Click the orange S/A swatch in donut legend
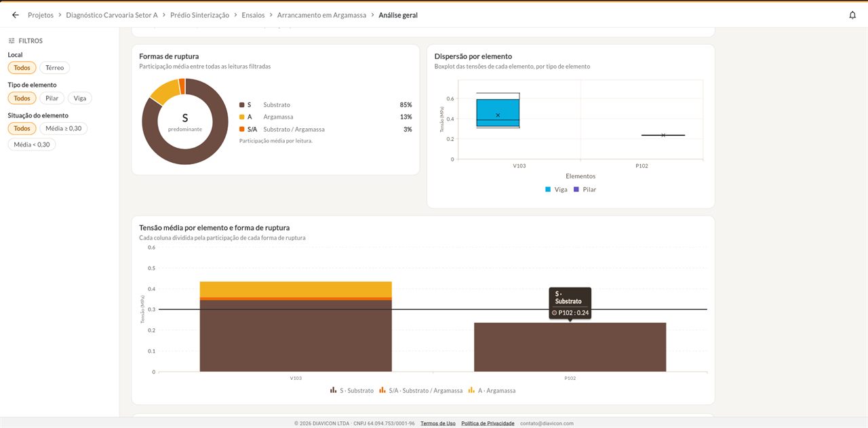The image size is (868, 428). point(242,130)
